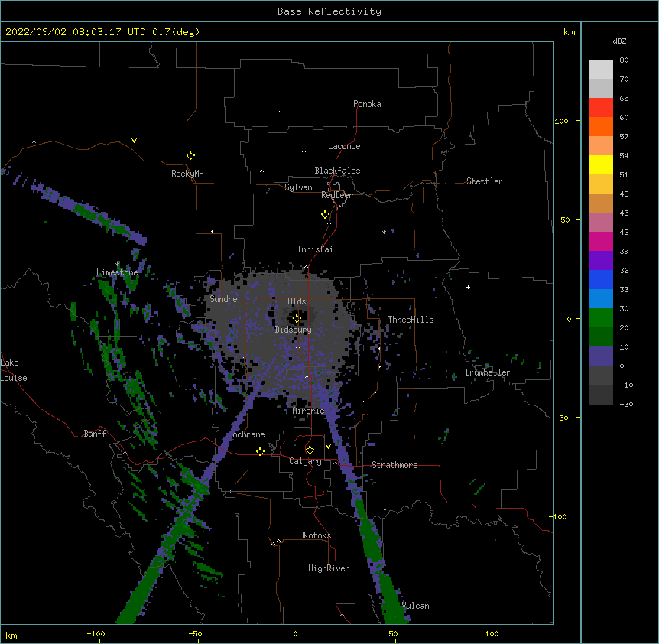Click the dBZ legend heading
659x644 pixels.
[619, 41]
